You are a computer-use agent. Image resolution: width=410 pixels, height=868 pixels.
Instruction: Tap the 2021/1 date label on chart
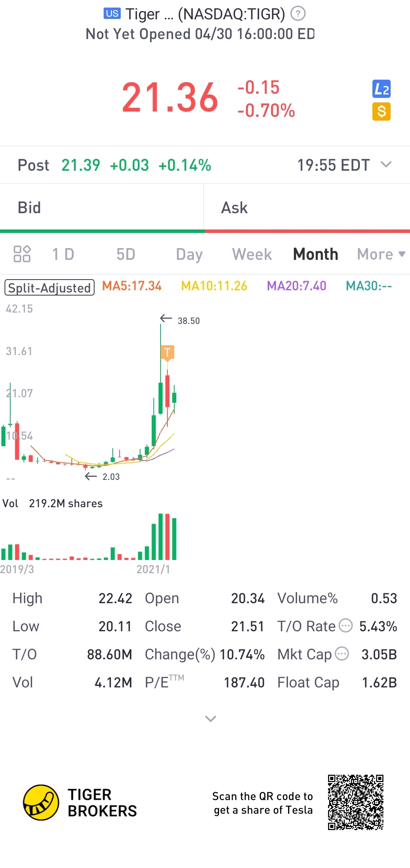pyautogui.click(x=153, y=569)
